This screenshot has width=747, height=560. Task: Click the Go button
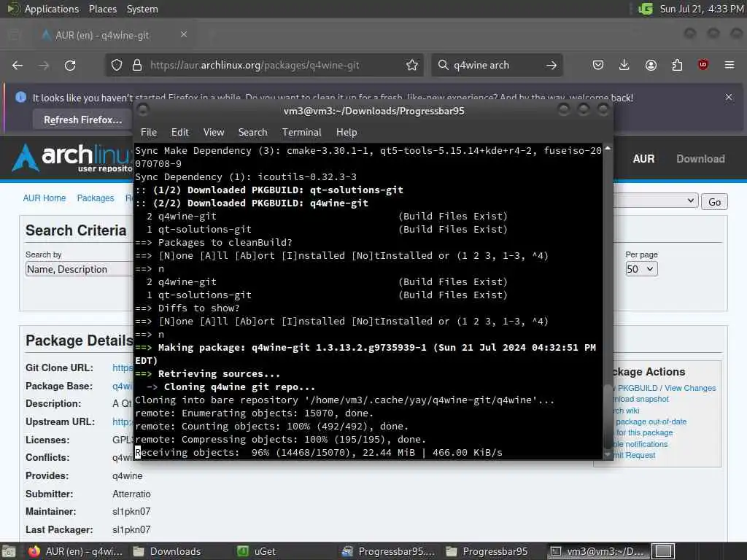click(x=714, y=202)
